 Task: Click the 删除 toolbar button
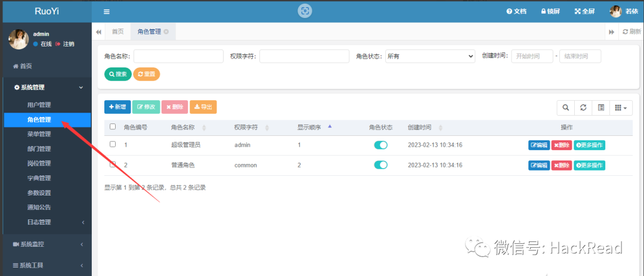coord(175,107)
